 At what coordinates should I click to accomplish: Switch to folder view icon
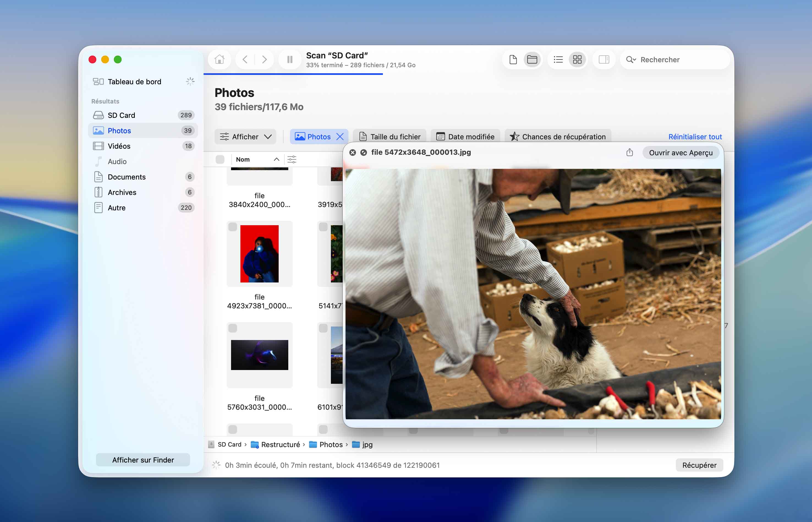[x=532, y=60]
